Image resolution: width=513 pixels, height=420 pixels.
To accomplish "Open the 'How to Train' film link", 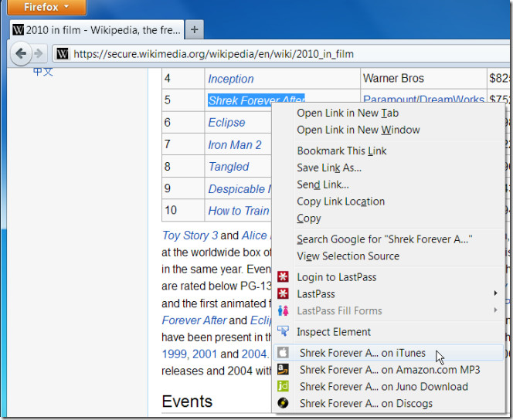I will coord(239,211).
